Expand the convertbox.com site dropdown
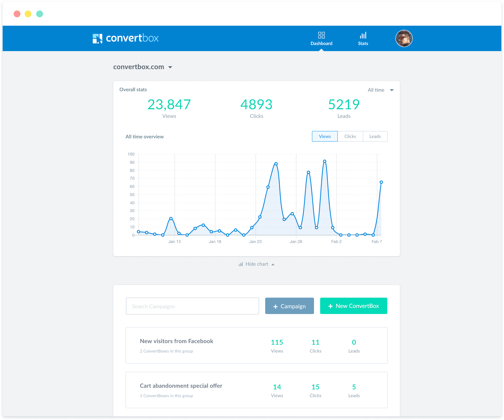The image size is (504, 420). tap(143, 67)
